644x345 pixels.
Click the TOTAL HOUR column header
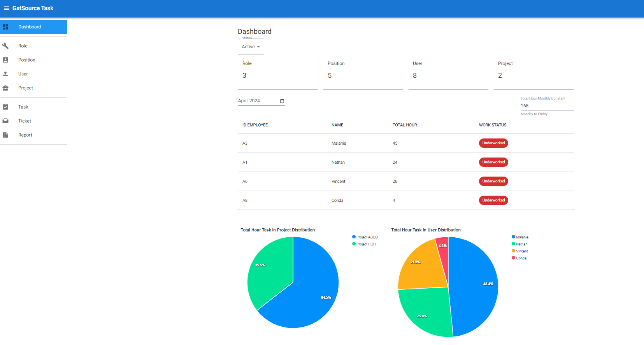(405, 125)
